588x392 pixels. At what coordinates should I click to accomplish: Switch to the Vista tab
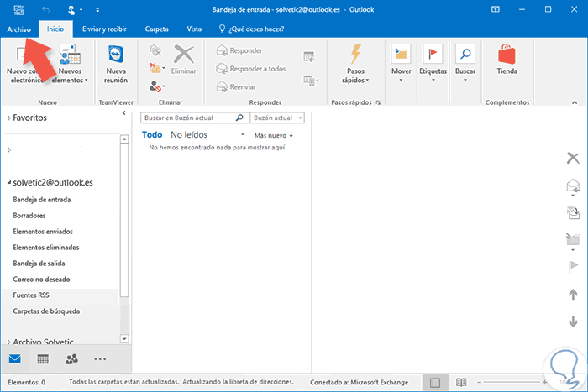(194, 29)
